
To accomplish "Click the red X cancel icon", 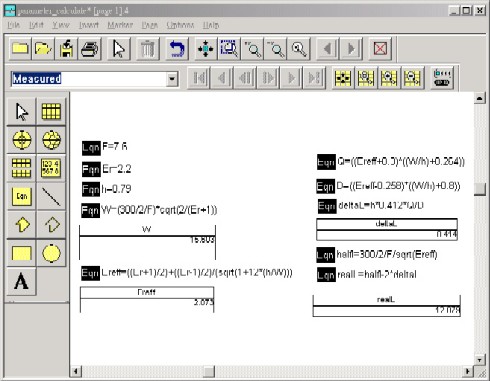I will click(380, 49).
